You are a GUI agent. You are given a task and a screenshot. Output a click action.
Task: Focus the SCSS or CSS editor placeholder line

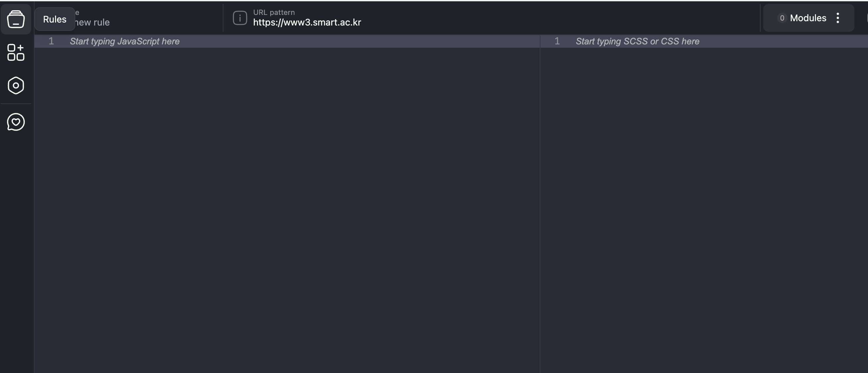(x=637, y=41)
